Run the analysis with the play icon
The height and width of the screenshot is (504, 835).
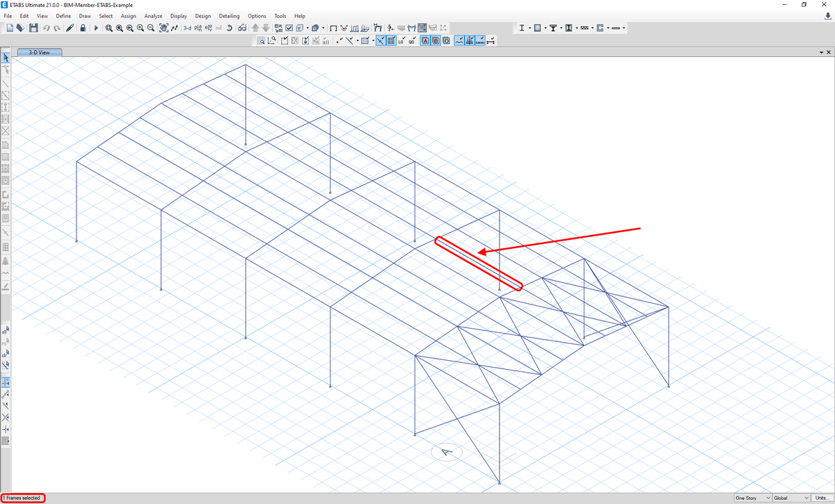point(96,28)
